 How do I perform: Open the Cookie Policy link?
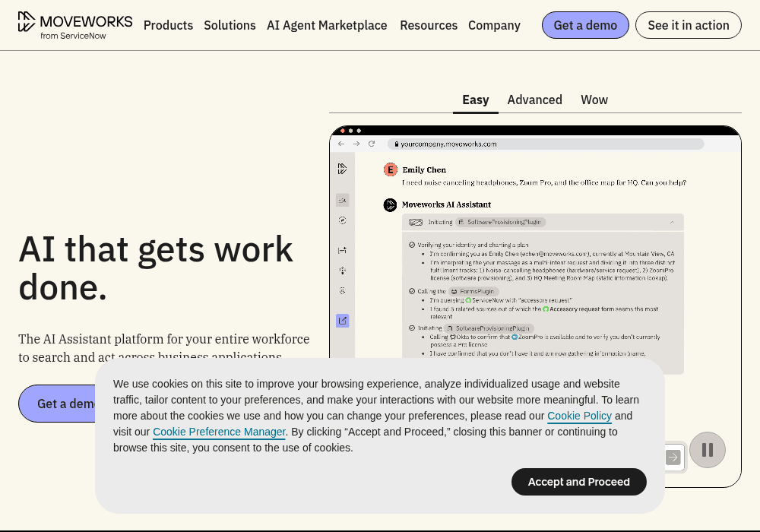579,416
